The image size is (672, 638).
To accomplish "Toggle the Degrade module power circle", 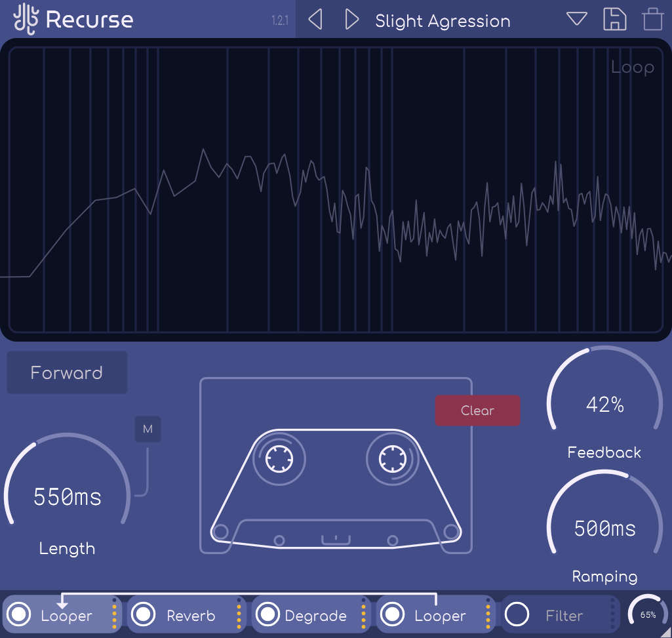I will pyautogui.click(x=267, y=614).
